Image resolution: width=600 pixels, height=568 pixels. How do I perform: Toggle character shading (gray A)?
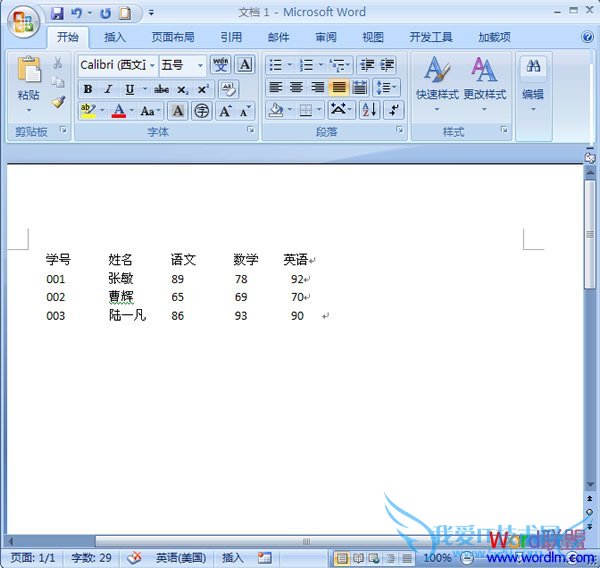point(178,111)
